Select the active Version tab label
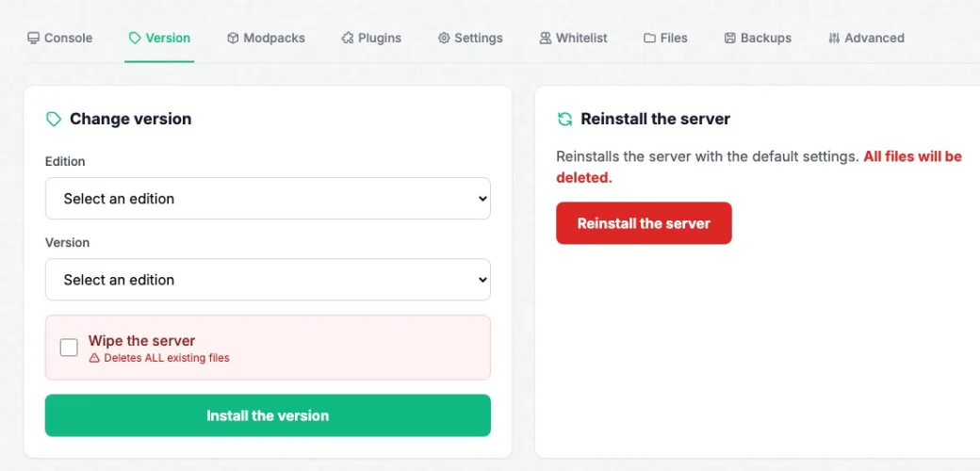980x471 pixels. pos(168,38)
